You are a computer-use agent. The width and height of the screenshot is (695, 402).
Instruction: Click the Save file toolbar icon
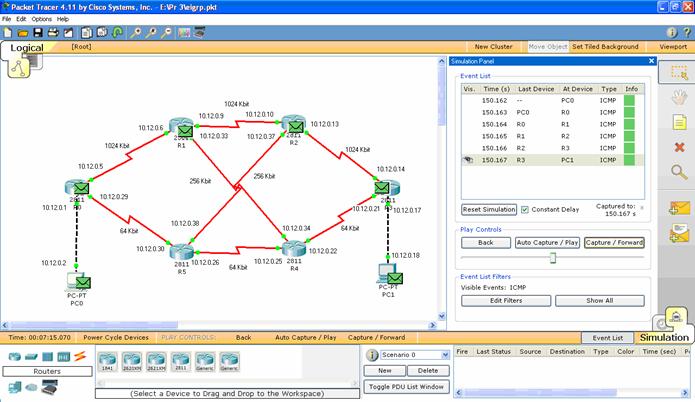point(36,32)
